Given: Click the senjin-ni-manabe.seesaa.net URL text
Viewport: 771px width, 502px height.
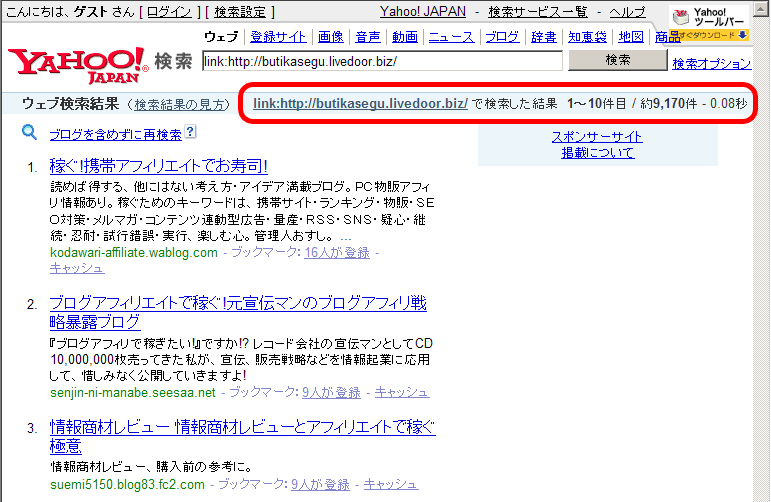Looking at the screenshot, I should (133, 392).
